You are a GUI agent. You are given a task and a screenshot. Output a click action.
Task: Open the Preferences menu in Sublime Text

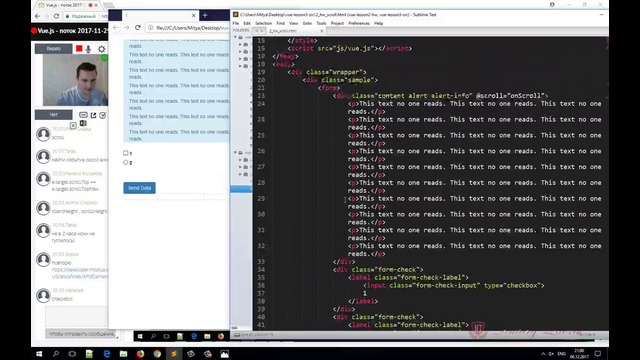click(x=359, y=23)
